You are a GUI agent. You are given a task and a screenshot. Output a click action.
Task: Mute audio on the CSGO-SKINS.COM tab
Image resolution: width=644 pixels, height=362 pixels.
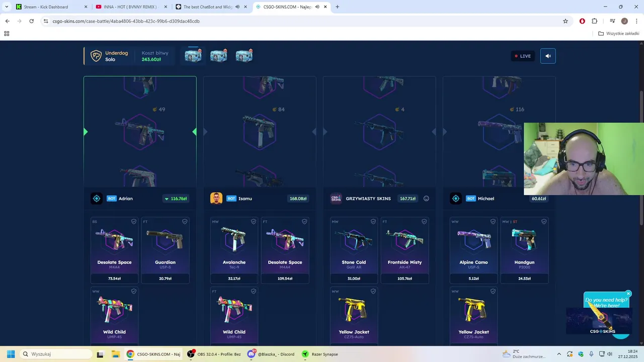pos(317,7)
